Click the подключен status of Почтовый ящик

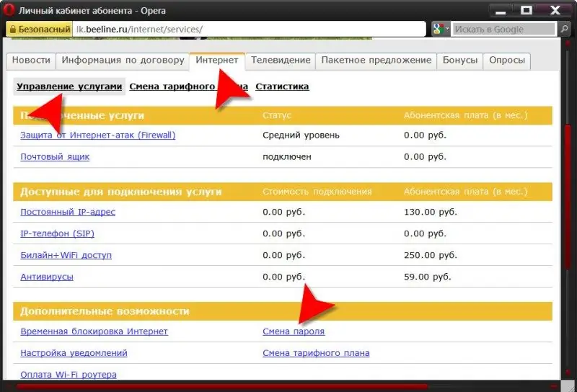click(x=287, y=157)
